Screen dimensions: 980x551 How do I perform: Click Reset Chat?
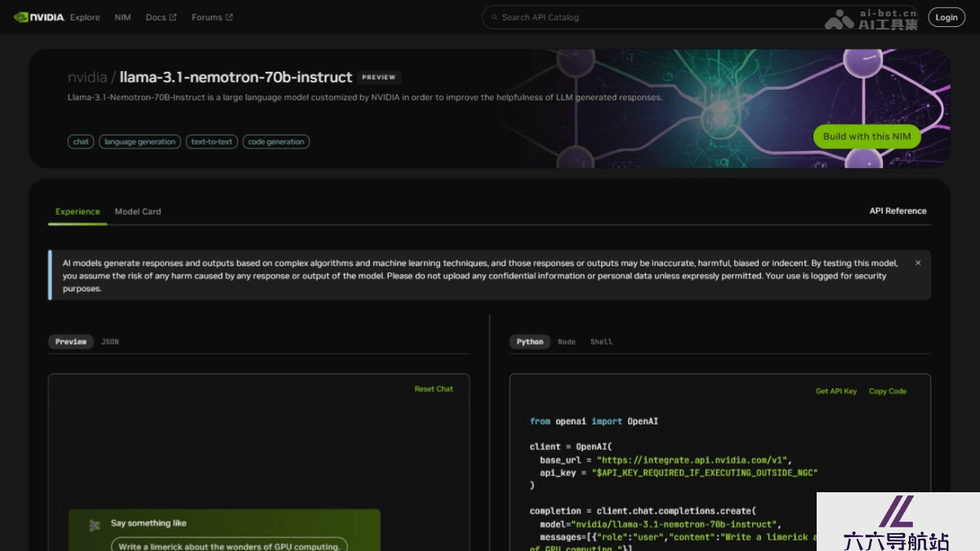(x=434, y=389)
